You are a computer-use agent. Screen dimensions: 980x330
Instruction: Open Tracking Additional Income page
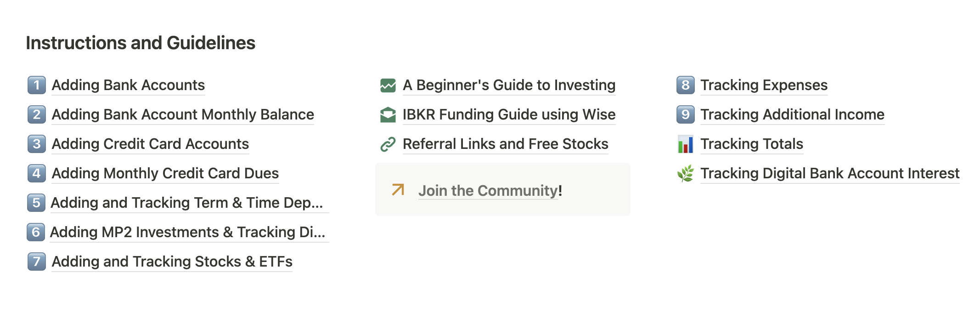tap(793, 114)
